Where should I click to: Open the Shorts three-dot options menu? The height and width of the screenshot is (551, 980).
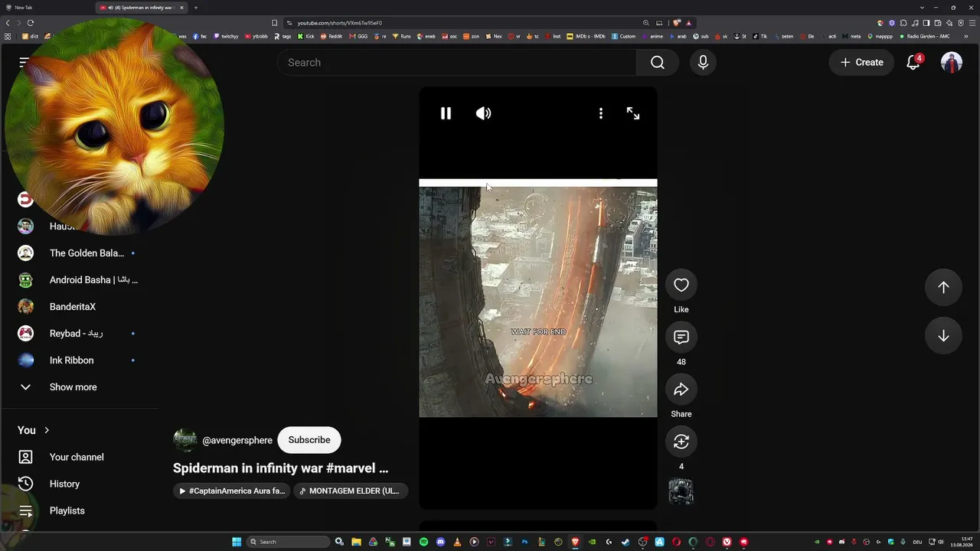coord(601,113)
